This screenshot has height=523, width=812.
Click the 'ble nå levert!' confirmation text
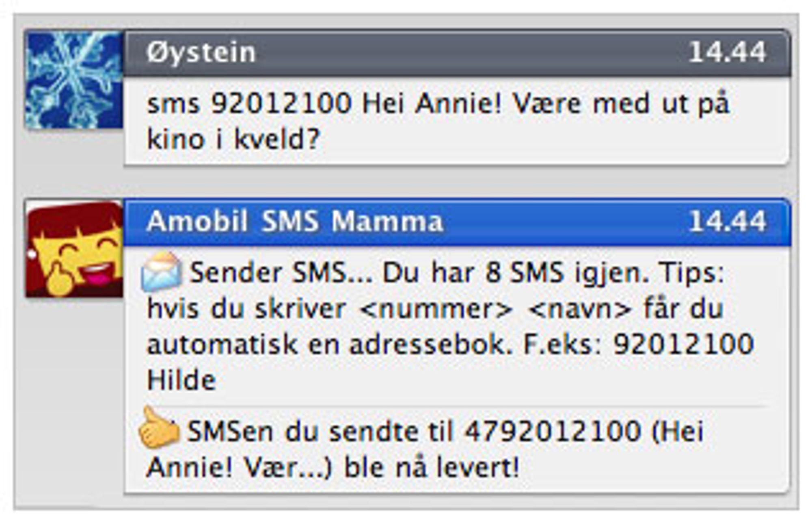pos(432,467)
